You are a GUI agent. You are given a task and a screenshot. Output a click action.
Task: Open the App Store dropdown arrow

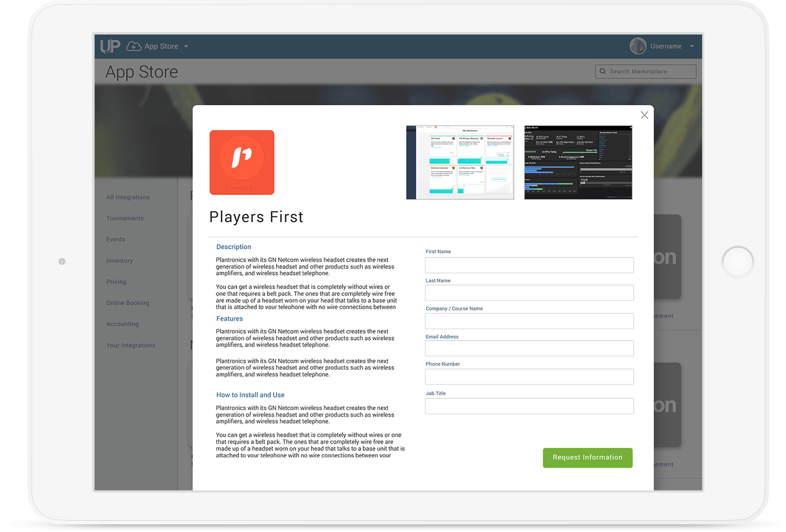coord(186,46)
